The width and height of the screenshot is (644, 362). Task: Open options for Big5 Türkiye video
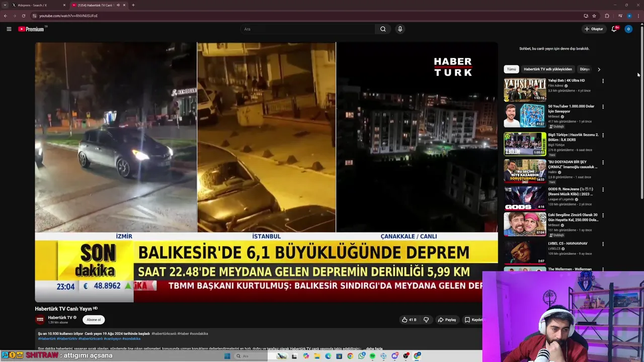pyautogui.click(x=603, y=135)
